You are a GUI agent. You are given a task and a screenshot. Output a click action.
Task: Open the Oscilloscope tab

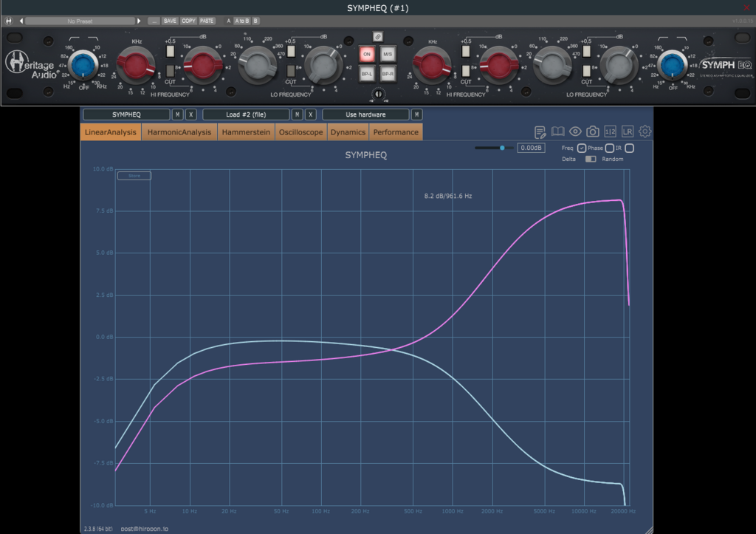(301, 132)
